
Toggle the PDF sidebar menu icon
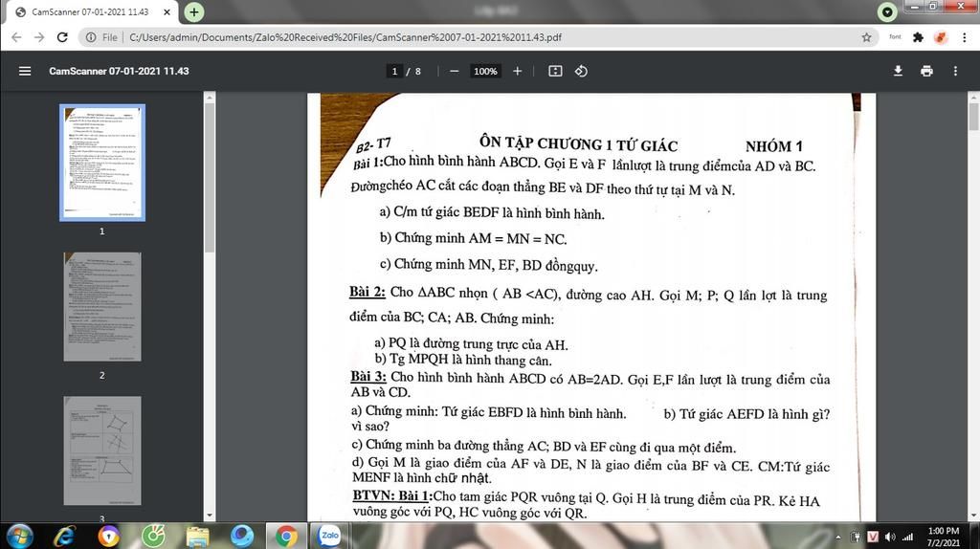click(25, 71)
